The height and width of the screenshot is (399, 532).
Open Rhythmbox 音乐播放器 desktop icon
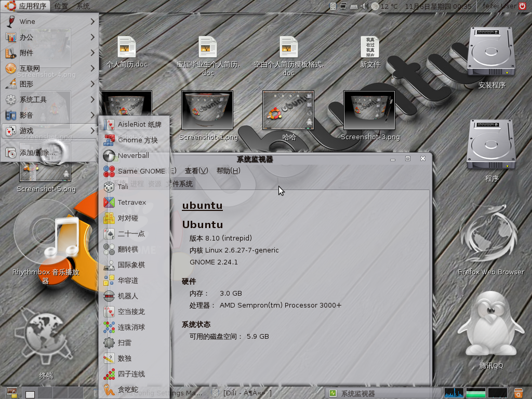tap(46, 242)
